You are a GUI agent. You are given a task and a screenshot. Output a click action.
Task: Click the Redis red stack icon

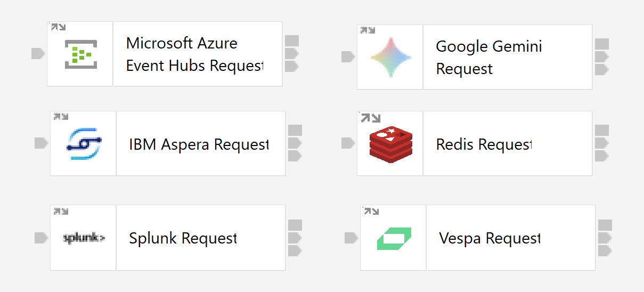click(390, 144)
